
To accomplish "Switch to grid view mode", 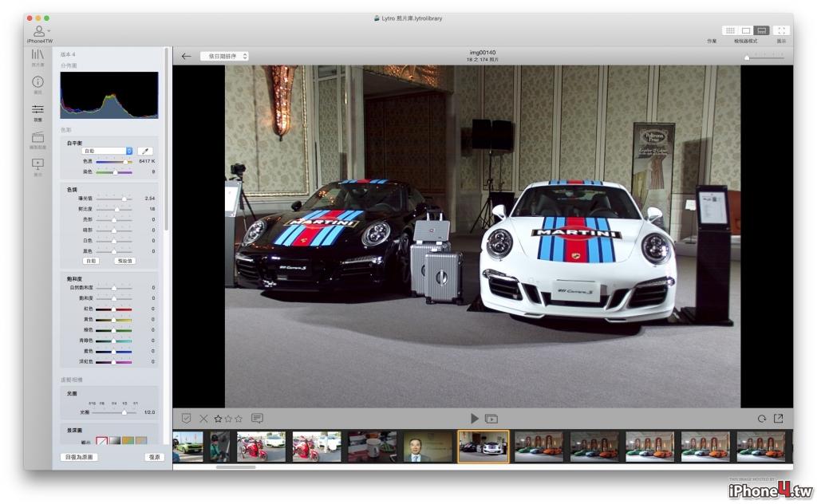I will (730, 31).
